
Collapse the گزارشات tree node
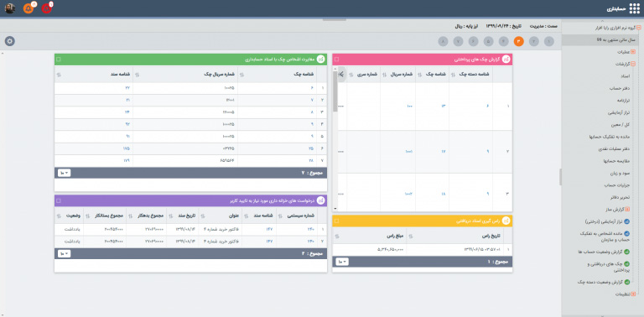[633, 64]
